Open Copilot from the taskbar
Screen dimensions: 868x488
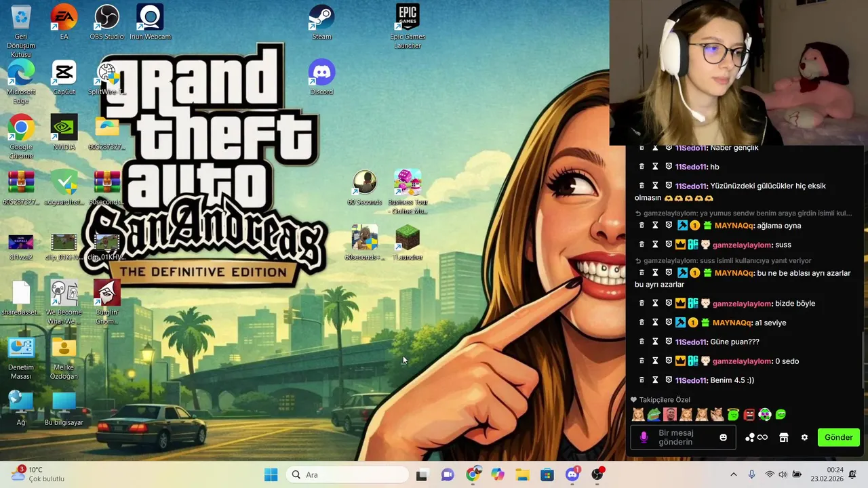tap(498, 474)
